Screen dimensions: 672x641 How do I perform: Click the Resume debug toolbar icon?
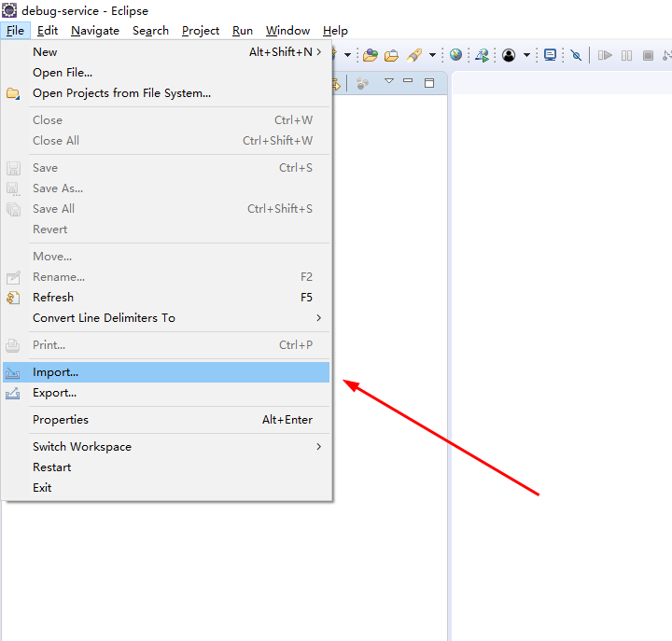coord(605,55)
